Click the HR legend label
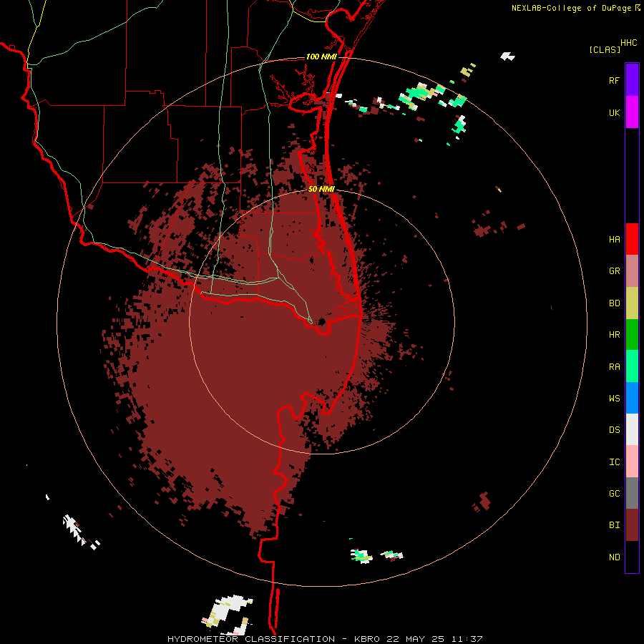This screenshot has height=644, width=644. click(x=614, y=335)
